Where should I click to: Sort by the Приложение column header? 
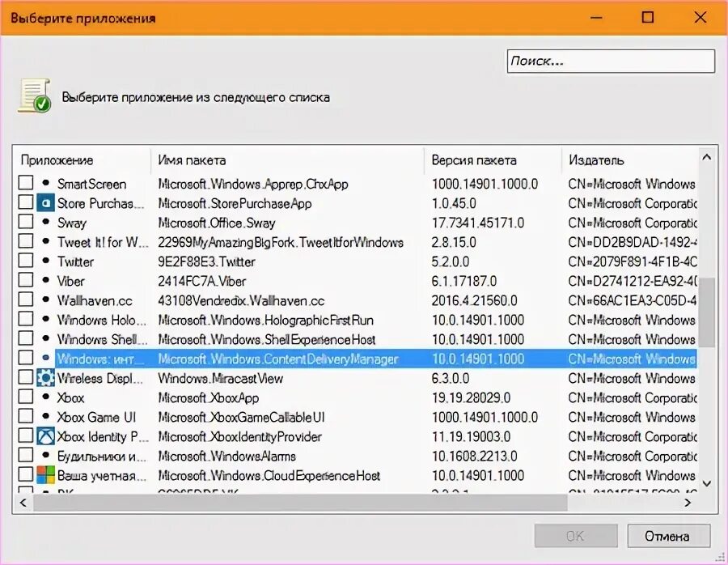point(82,160)
